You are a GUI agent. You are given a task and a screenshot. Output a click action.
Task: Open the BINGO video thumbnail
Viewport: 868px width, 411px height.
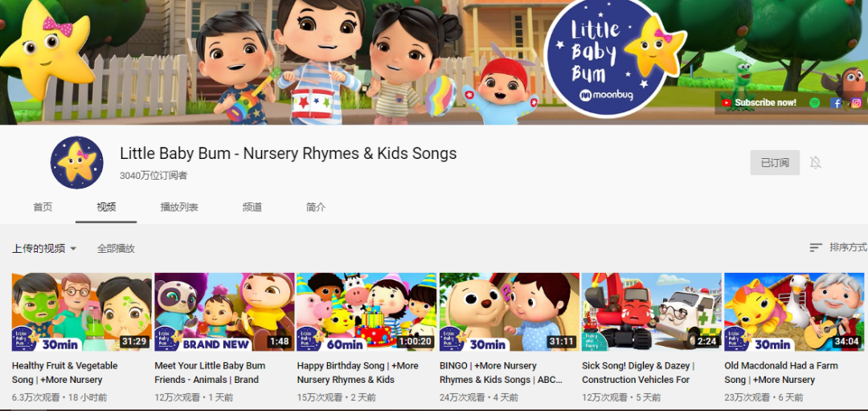tap(510, 312)
